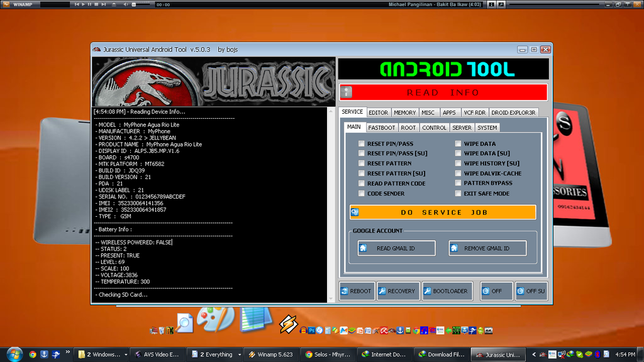
Task: Check the CODE SENDER option
Action: 362,194
